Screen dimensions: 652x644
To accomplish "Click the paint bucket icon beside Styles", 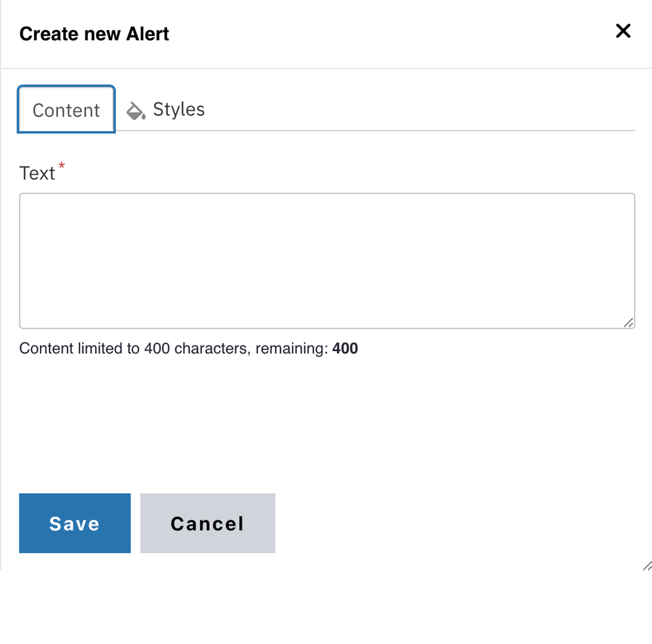I will pyautogui.click(x=136, y=111).
